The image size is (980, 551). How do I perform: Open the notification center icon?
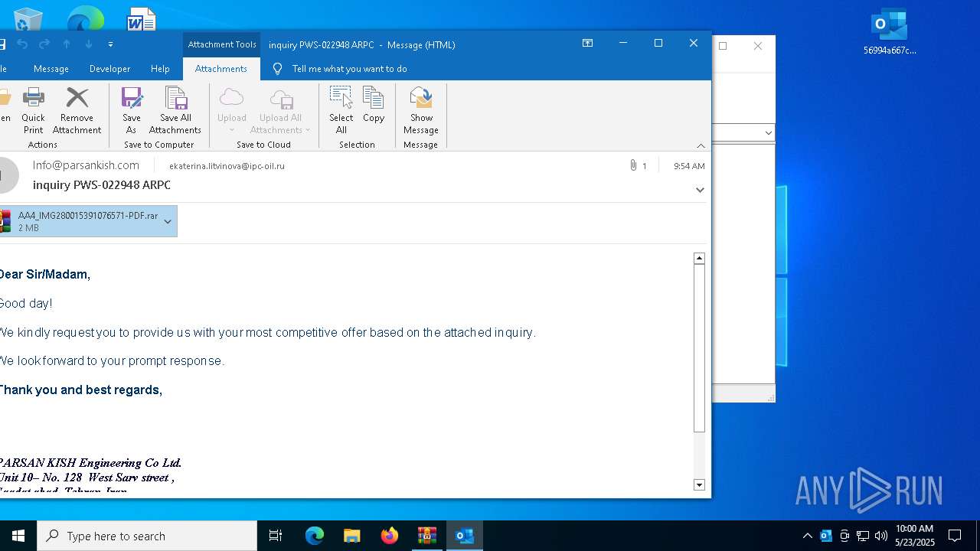(x=955, y=536)
